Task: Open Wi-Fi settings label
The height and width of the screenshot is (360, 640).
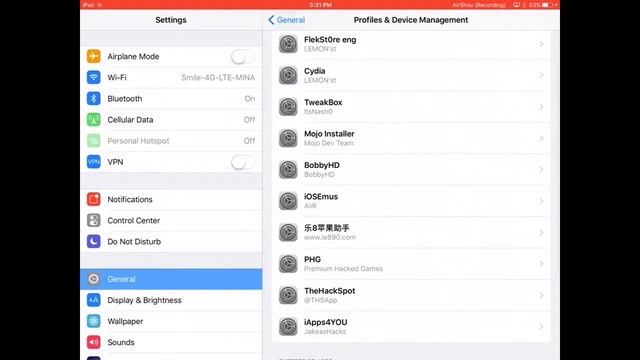Action: tap(117, 77)
